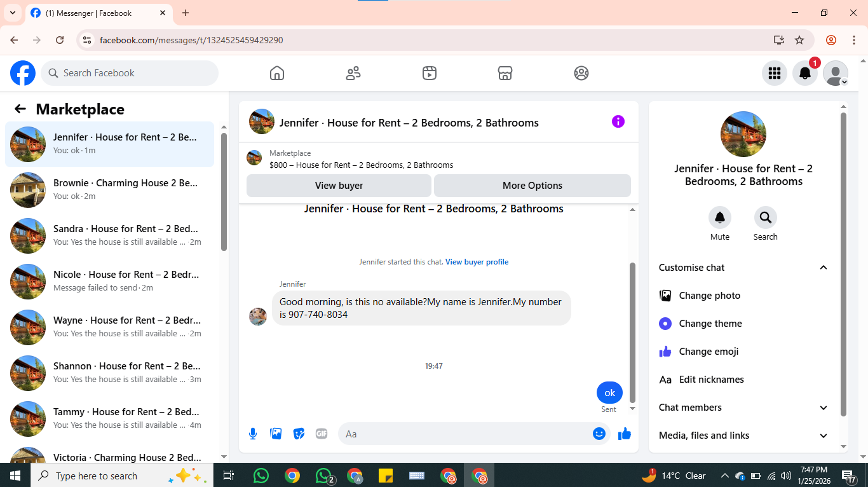Open the Facebook menu grid icon
This screenshot has width=868, height=487.
coord(775,73)
